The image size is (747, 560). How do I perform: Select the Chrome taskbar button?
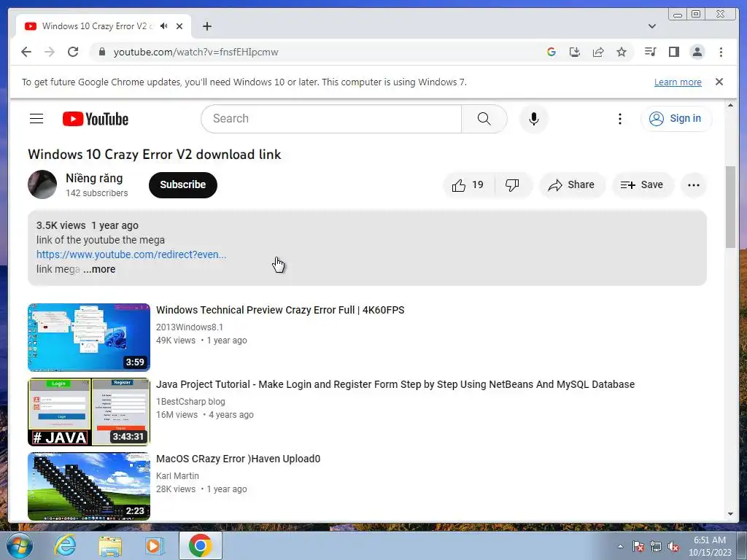click(x=201, y=545)
